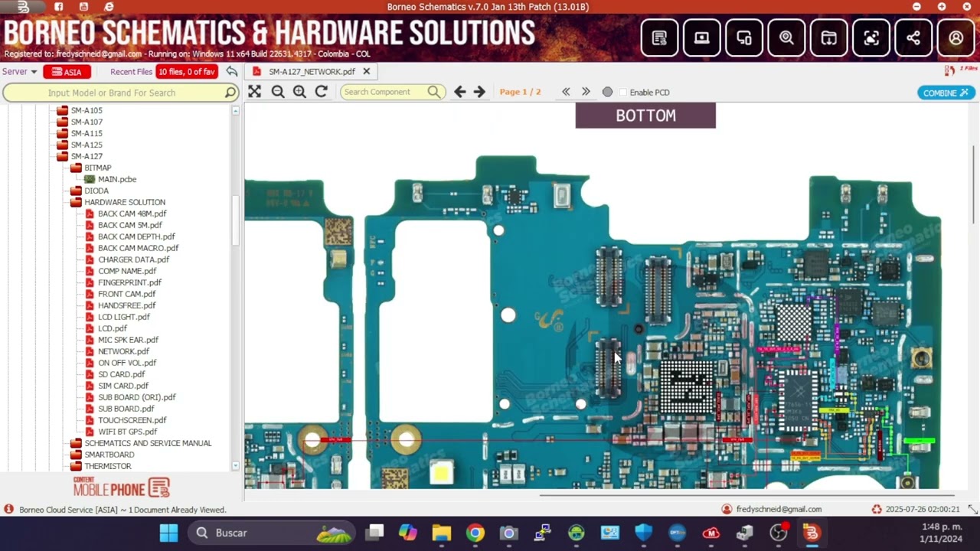
Task: Click the search component magnifier icon
Action: point(434,92)
